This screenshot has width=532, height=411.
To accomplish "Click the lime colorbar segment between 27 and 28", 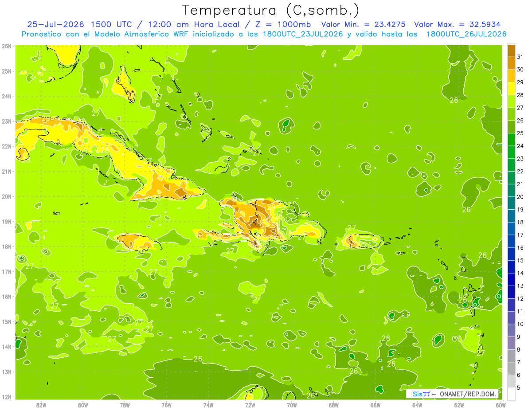I will click(x=511, y=102).
